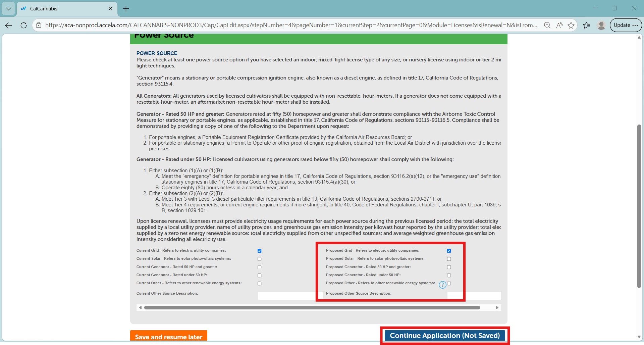Check Proposed Generator 50 HP and greater
This screenshot has height=345, width=644.
449,267
